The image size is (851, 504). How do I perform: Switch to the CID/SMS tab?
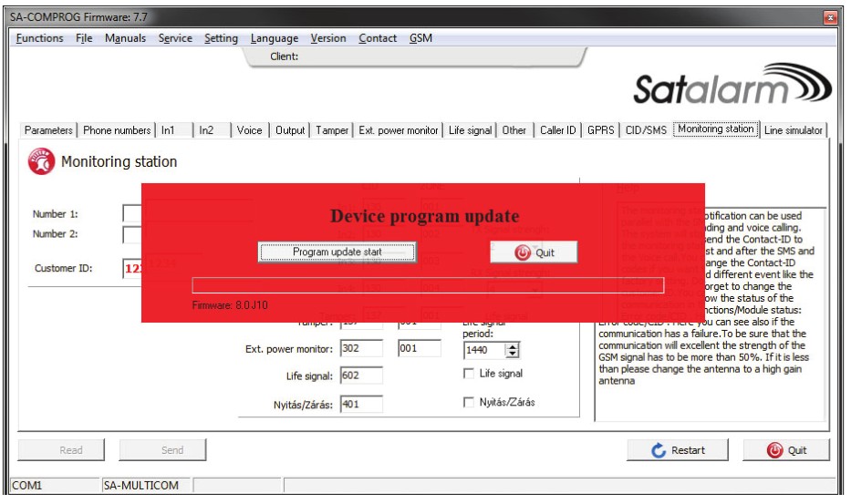tap(646, 130)
